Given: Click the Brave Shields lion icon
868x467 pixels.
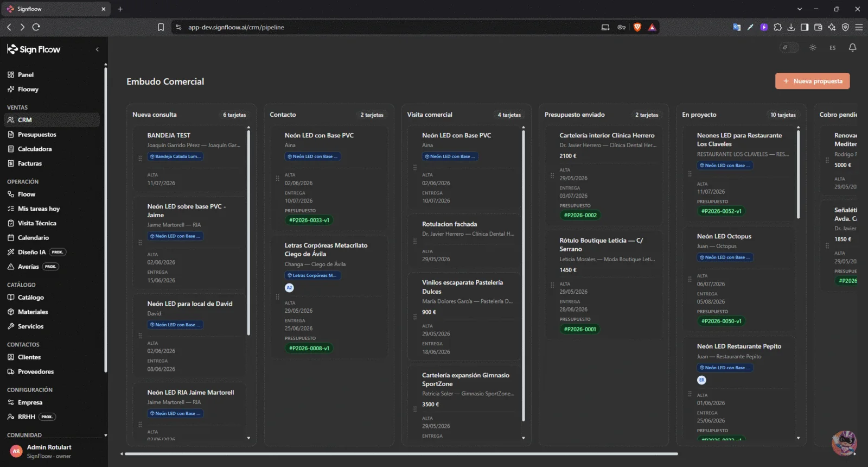Looking at the screenshot, I should (x=637, y=27).
